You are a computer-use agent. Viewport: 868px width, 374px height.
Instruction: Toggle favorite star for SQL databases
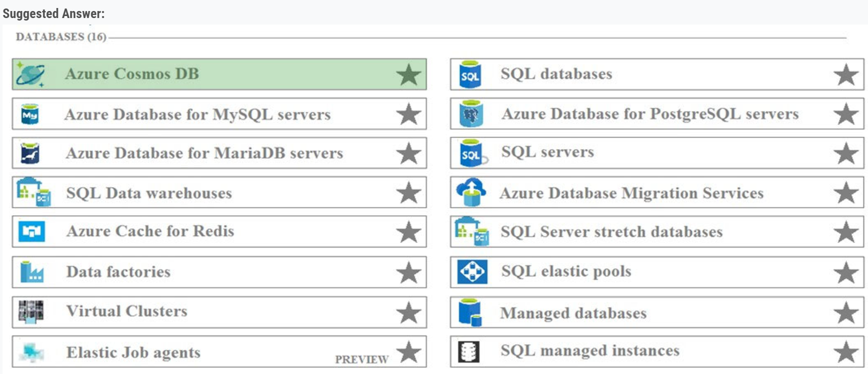pos(846,75)
